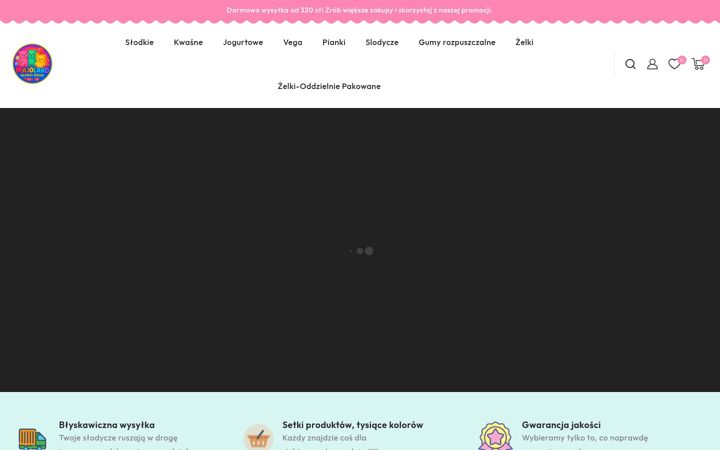The width and height of the screenshot is (720, 450).
Task: Click the Błyskawiczna wysyłka heading
Action: (107, 425)
